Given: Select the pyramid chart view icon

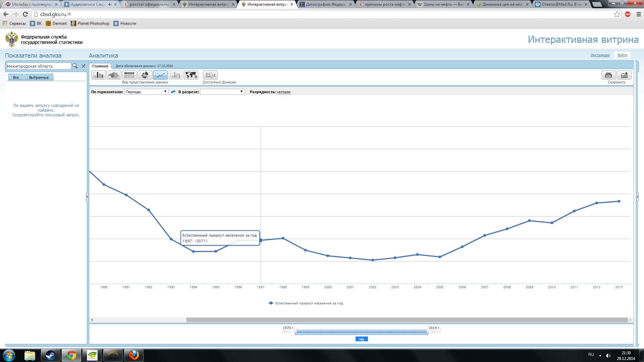Looking at the screenshot, I should tap(114, 75).
